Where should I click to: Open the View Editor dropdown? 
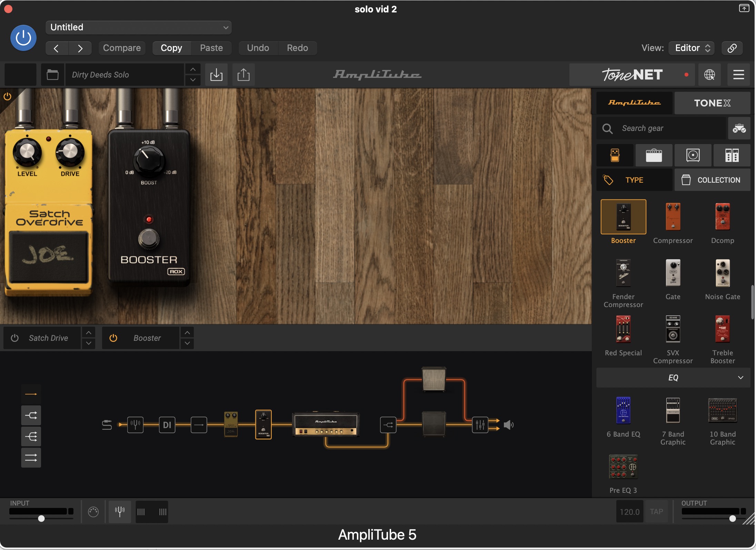pyautogui.click(x=692, y=48)
